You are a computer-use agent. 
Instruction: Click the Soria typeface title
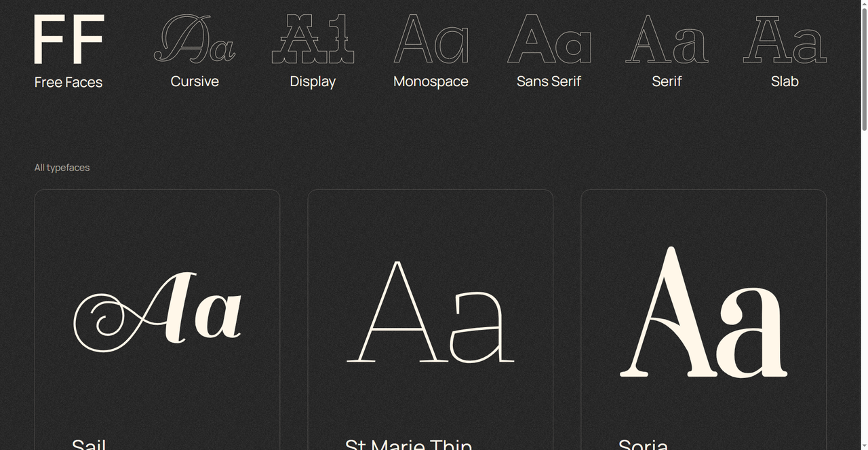643,444
